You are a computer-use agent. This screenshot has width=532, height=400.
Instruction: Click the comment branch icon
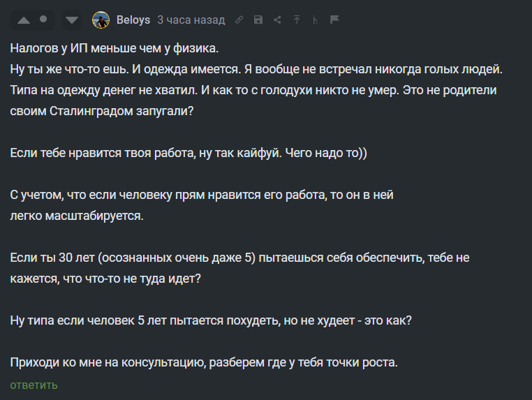pos(315,20)
